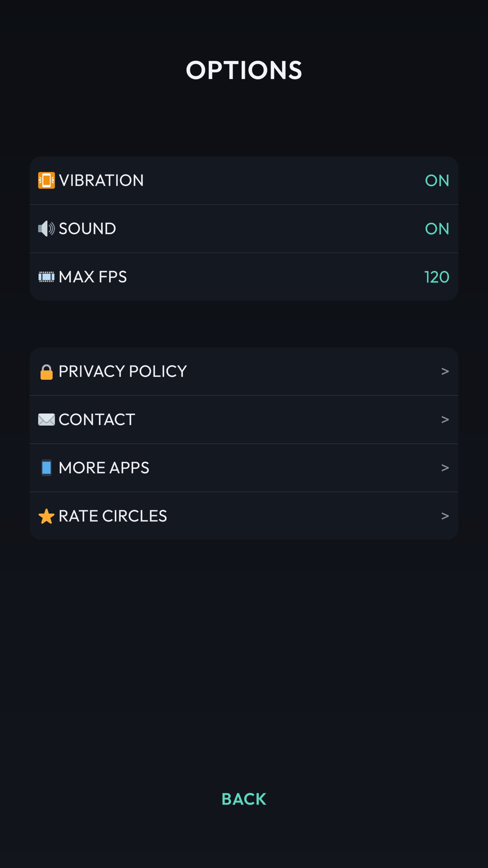Open Privacy Policy chevron arrow
This screenshot has width=488, height=868.
[x=445, y=371]
